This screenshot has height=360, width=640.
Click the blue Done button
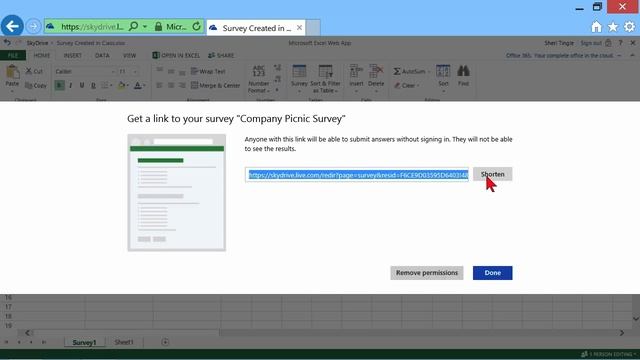[x=492, y=273]
